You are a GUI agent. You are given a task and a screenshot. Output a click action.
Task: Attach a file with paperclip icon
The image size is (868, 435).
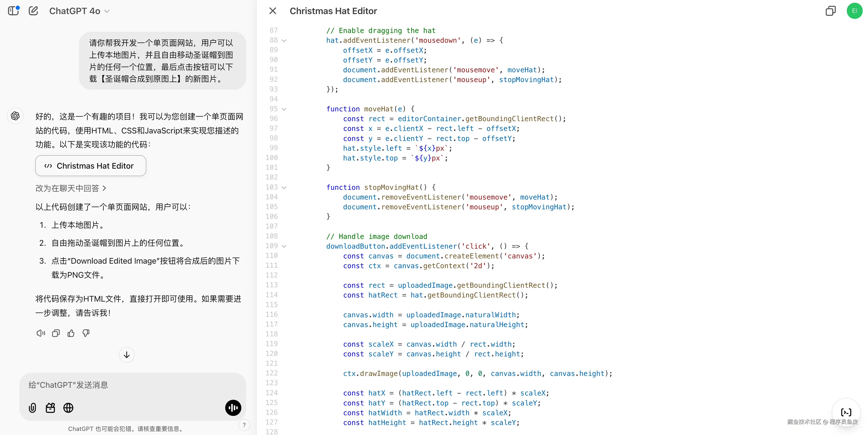[x=32, y=408]
